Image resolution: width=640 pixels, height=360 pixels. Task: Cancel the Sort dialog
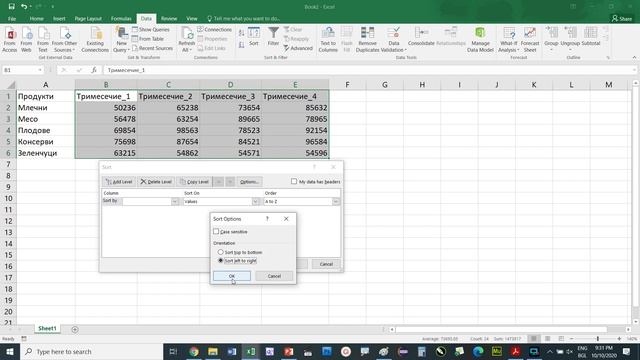coord(326,264)
